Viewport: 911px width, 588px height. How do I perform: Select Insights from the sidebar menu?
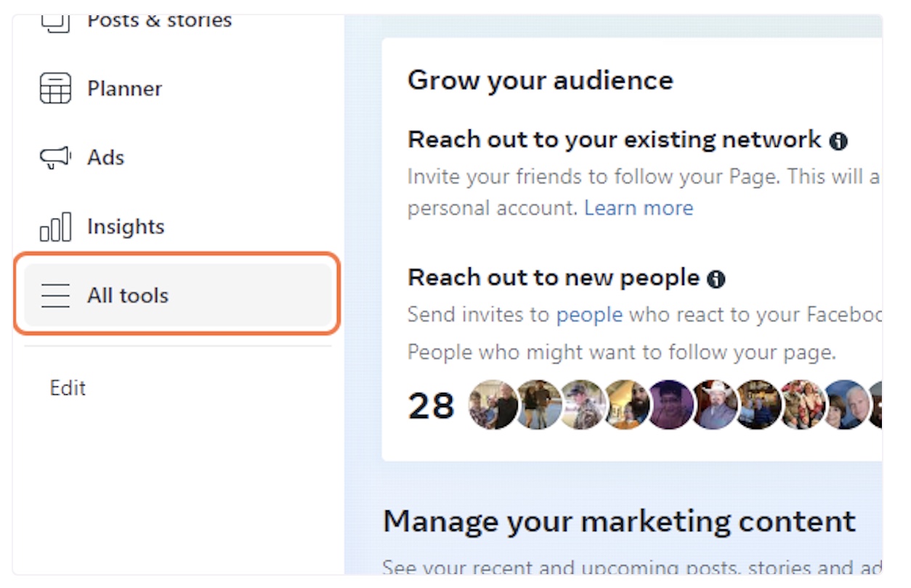126,226
